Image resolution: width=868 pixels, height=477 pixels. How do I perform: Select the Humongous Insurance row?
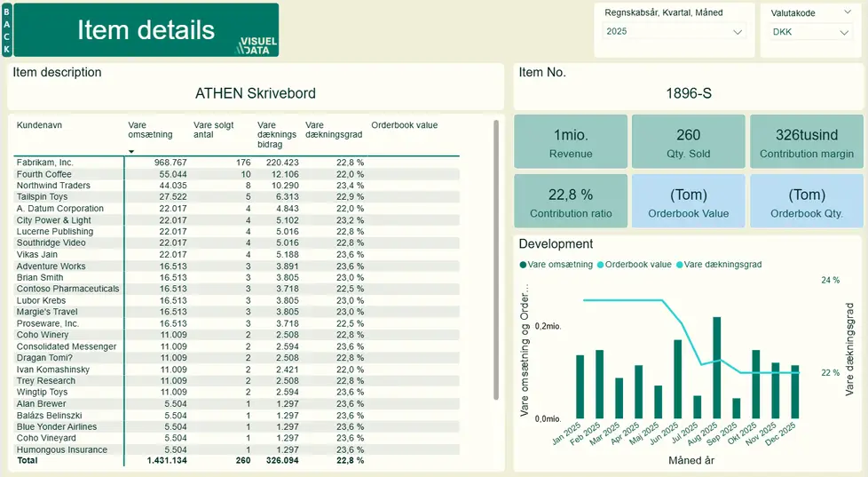(x=236, y=449)
